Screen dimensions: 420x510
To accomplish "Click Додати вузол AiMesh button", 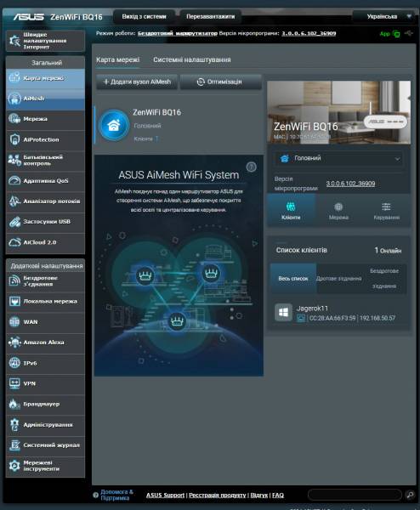I will 137,82.
